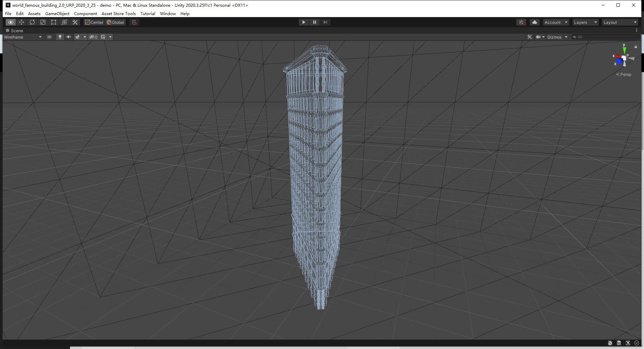Select the combined Transform tool
Viewport: 644px width, 349px height.
click(x=64, y=22)
